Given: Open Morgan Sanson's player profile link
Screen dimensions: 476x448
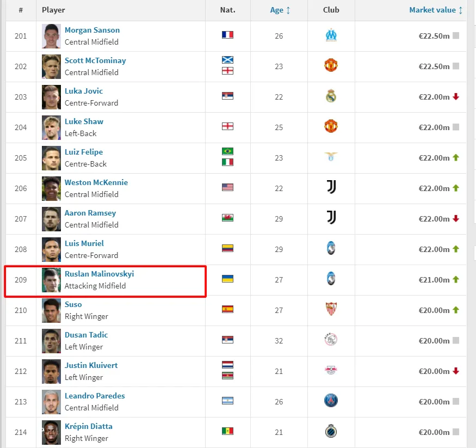Looking at the screenshot, I should click(92, 30).
